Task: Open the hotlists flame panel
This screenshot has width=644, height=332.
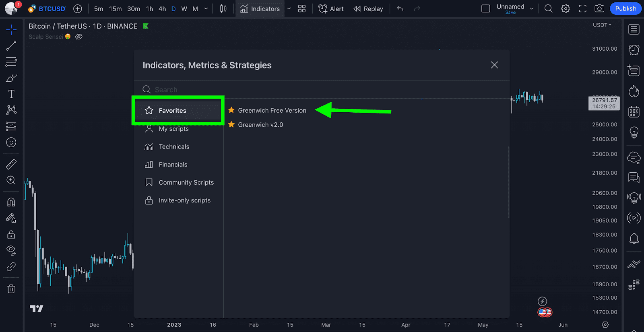Action: coord(634,91)
